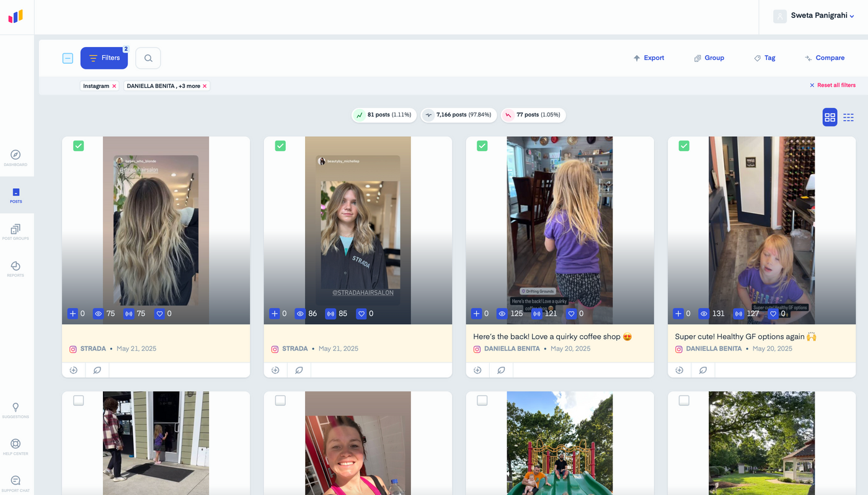This screenshot has height=495, width=868.
Task: Open the green gazebo park thumbnail
Action: point(762,443)
